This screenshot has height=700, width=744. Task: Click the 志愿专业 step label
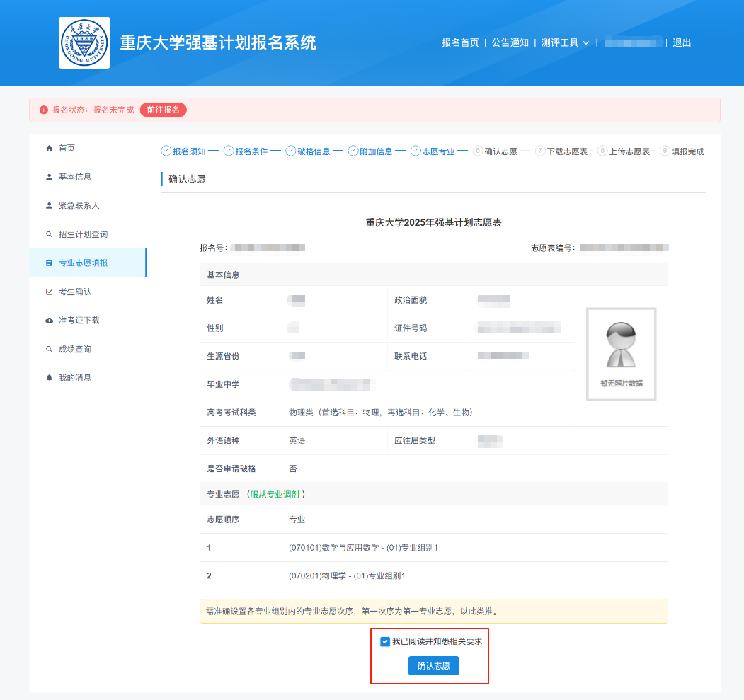(x=438, y=151)
